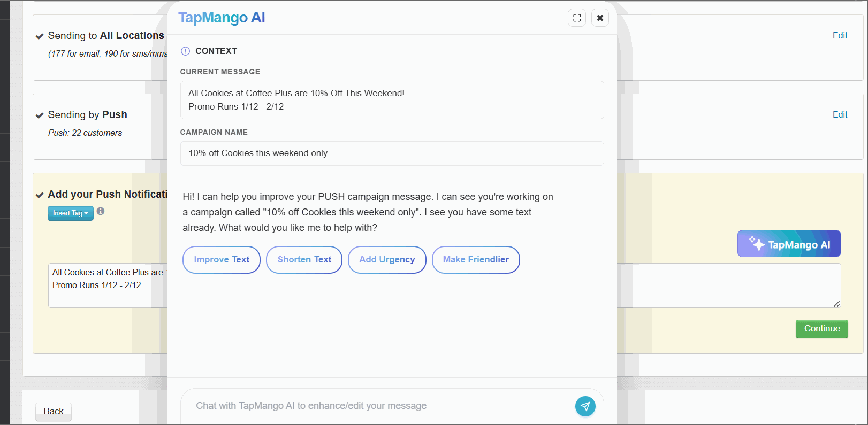Click the TapMango AI dialog title
This screenshot has width=868, height=425.
(222, 18)
